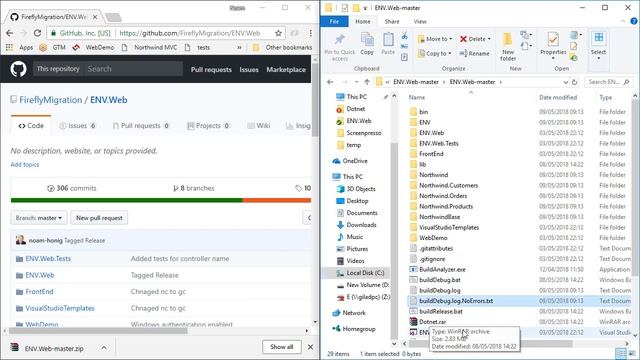This screenshot has height=360, width=640.
Task: Click the Cut scissors icon
Action: tap(404, 36)
